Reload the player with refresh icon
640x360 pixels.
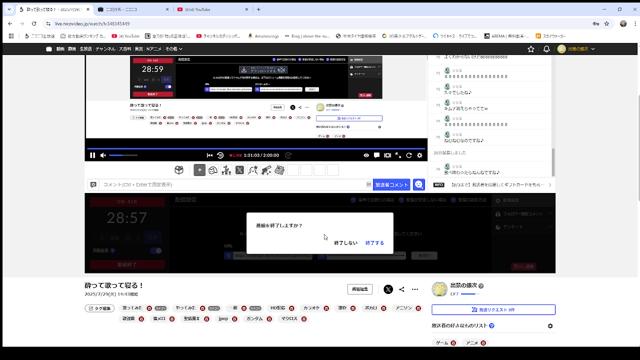409,155
